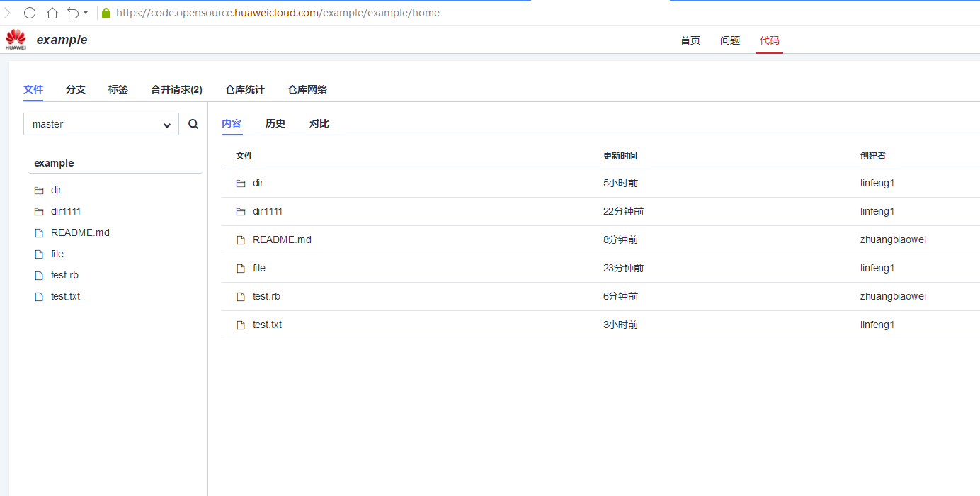
Task: Click the file icon for test.txt in sidebar tree
Action: pyautogui.click(x=39, y=297)
